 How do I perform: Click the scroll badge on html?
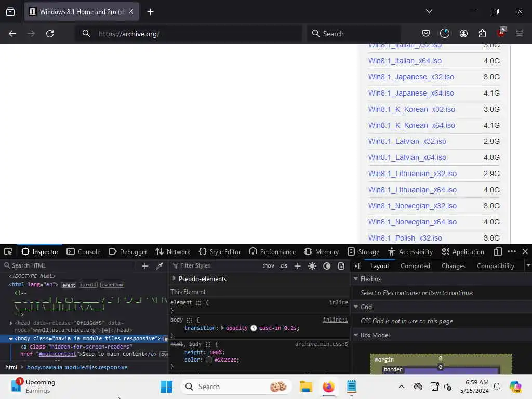[x=88, y=285]
